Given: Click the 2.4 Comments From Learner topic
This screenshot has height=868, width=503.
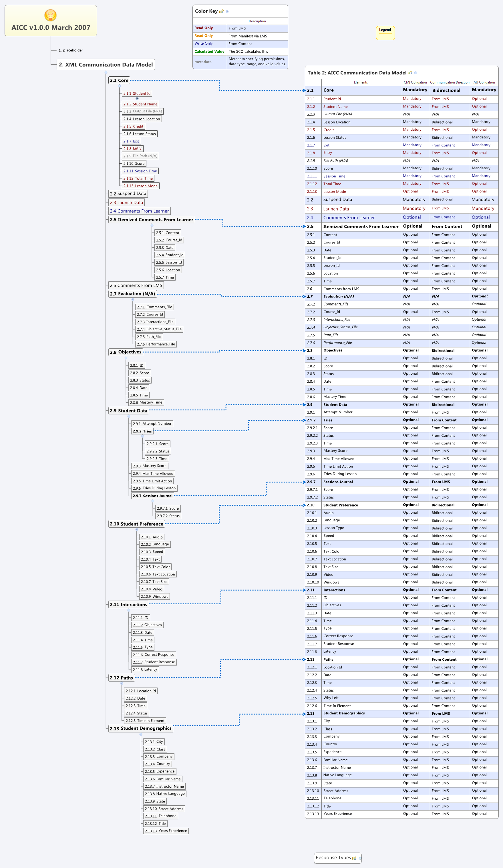Looking at the screenshot, I should tap(139, 211).
